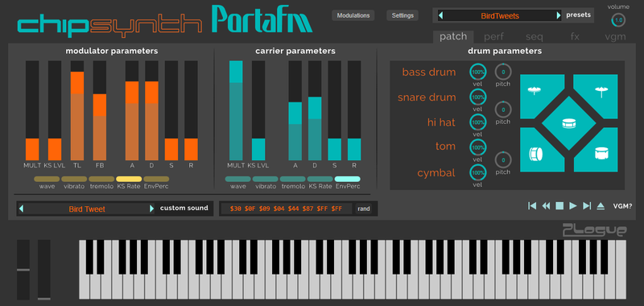Click the bass drum pitch knob
Viewport: 644px width, 306px height.
[x=503, y=72]
